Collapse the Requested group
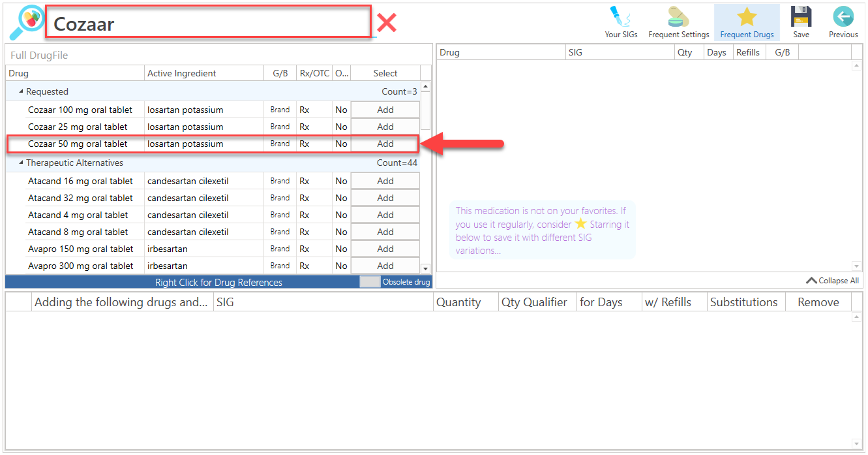The image size is (868, 455). coord(21,91)
